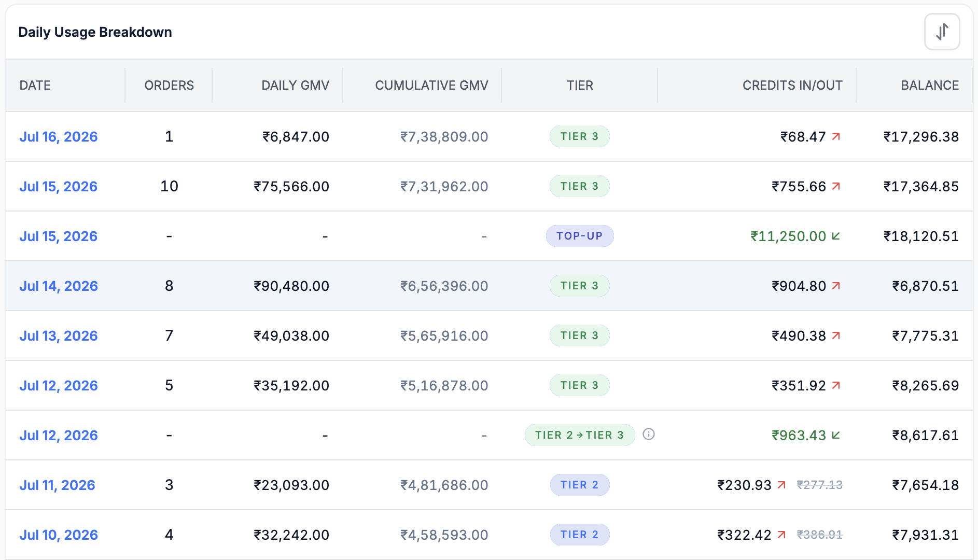
Task: Click TIER 2 badge in Jul 10 row
Action: [x=580, y=535]
